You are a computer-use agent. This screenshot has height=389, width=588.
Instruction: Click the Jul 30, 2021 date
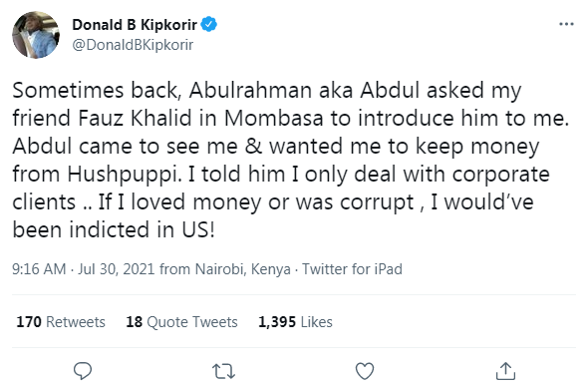117,269
